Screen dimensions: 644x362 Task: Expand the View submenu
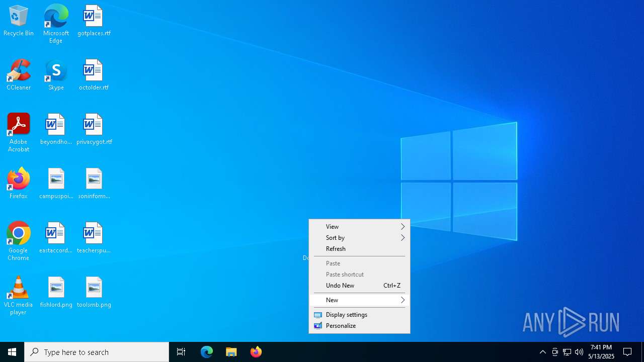click(359, 227)
